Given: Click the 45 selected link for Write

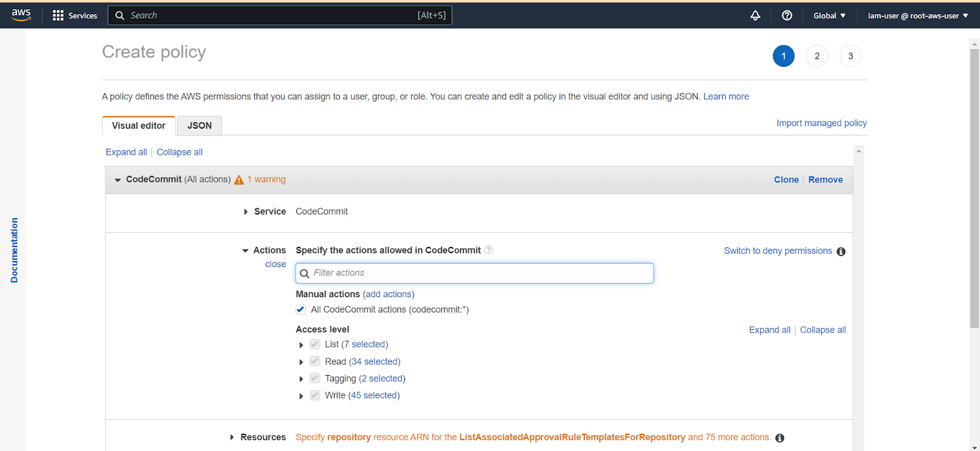Looking at the screenshot, I should pos(374,395).
